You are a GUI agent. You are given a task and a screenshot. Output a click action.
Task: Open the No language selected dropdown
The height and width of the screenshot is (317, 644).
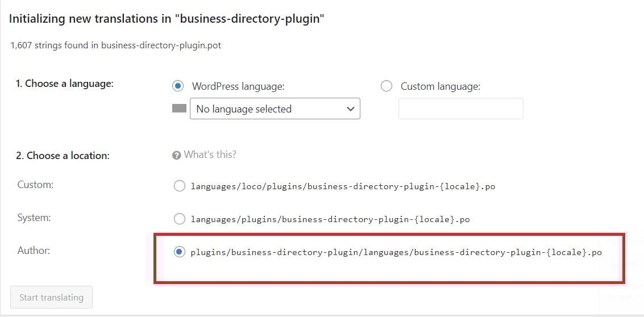click(x=275, y=109)
